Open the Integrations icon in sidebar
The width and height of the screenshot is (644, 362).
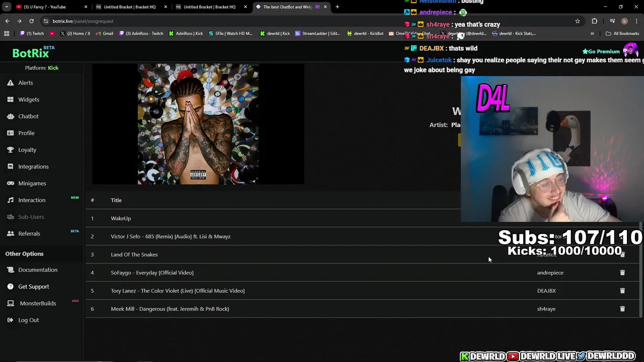[10, 166]
